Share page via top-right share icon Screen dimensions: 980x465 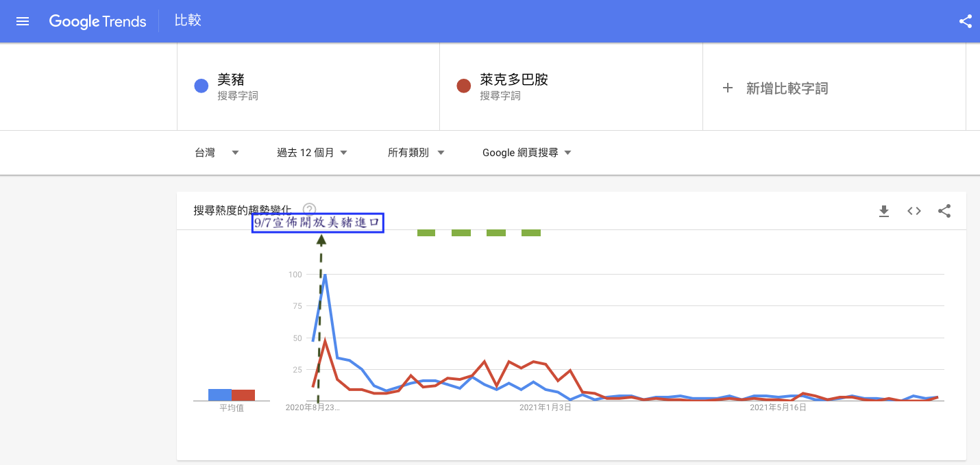965,21
